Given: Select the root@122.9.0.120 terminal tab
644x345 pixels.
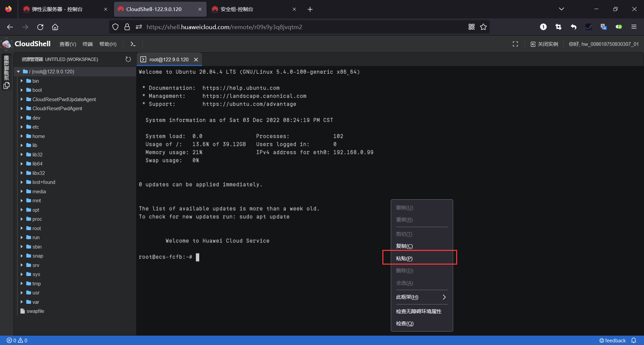Looking at the screenshot, I should [x=169, y=59].
